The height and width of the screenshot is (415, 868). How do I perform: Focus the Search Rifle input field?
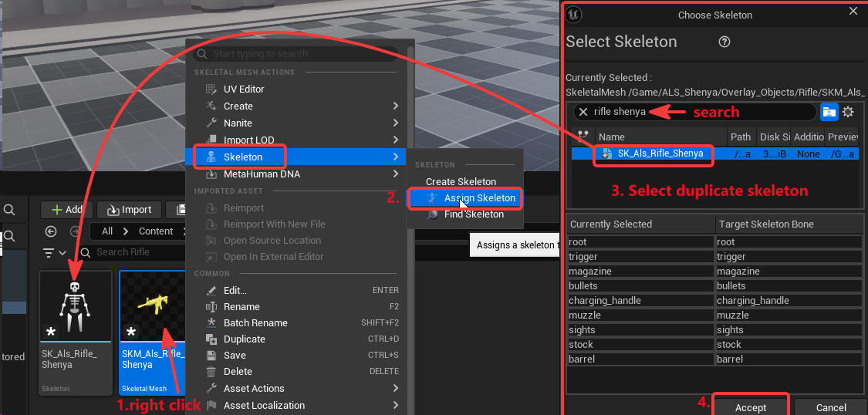(x=133, y=252)
